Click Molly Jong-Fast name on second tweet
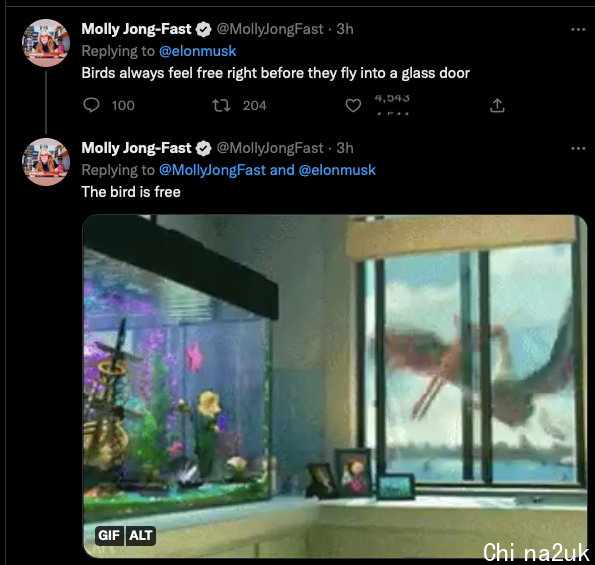 [x=136, y=148]
